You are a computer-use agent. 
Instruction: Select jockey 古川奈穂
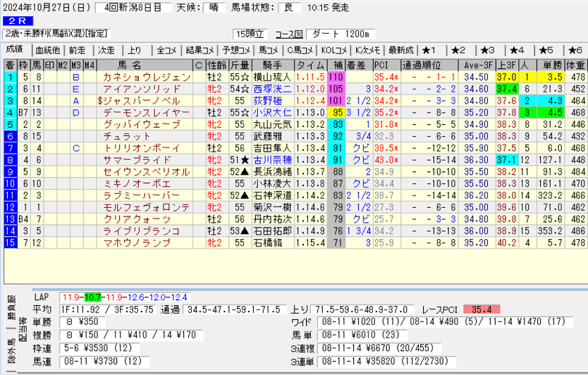point(271,161)
